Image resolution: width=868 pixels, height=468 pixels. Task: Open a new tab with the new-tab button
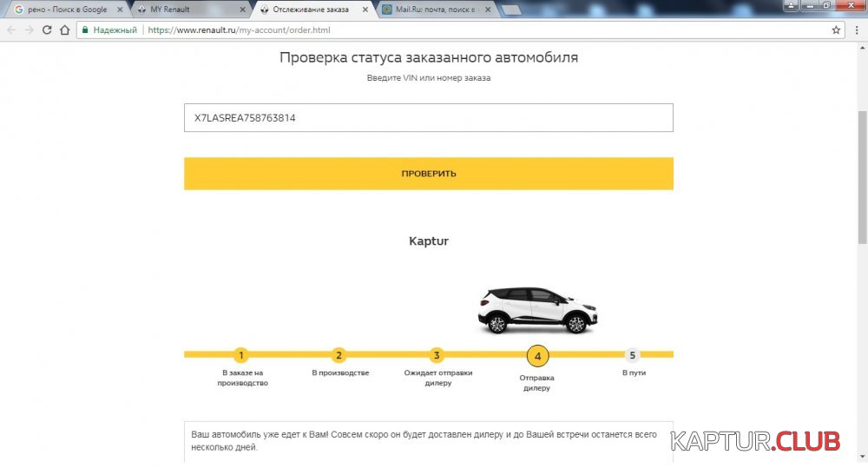tap(511, 10)
